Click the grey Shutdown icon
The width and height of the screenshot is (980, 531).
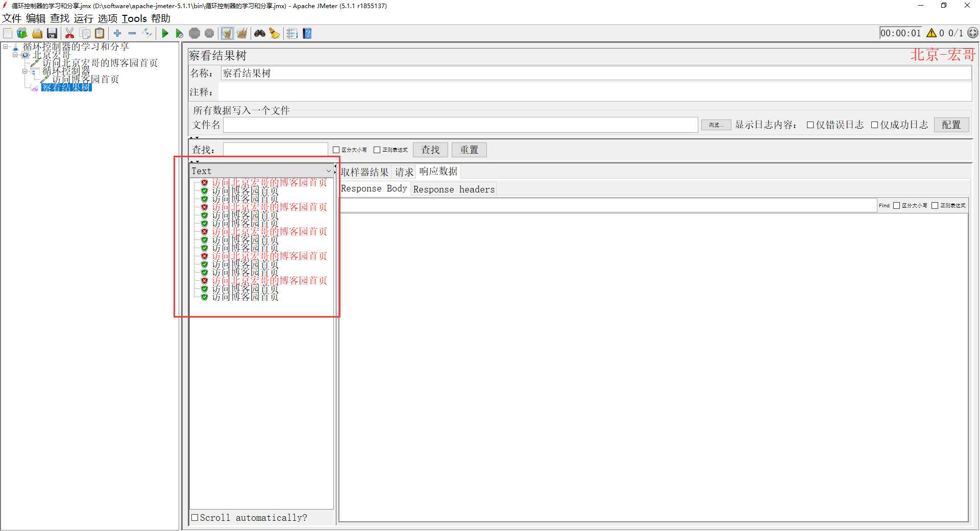pyautogui.click(x=209, y=34)
